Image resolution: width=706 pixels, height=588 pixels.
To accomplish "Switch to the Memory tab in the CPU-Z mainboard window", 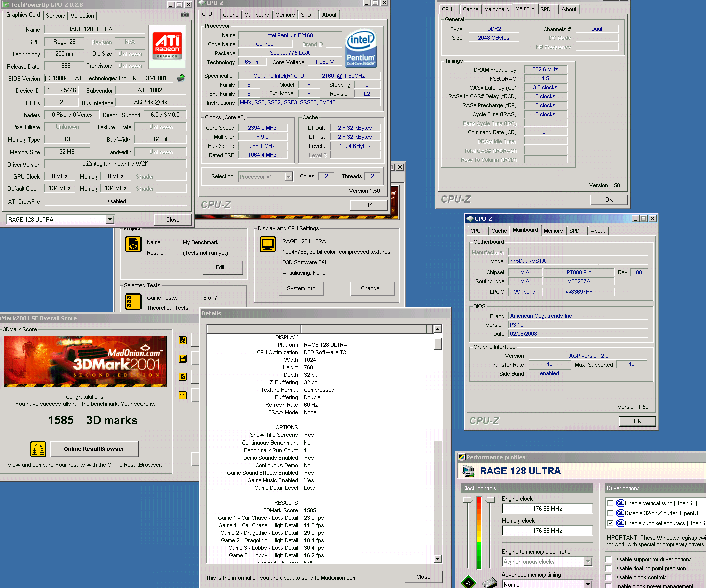I will (x=553, y=231).
